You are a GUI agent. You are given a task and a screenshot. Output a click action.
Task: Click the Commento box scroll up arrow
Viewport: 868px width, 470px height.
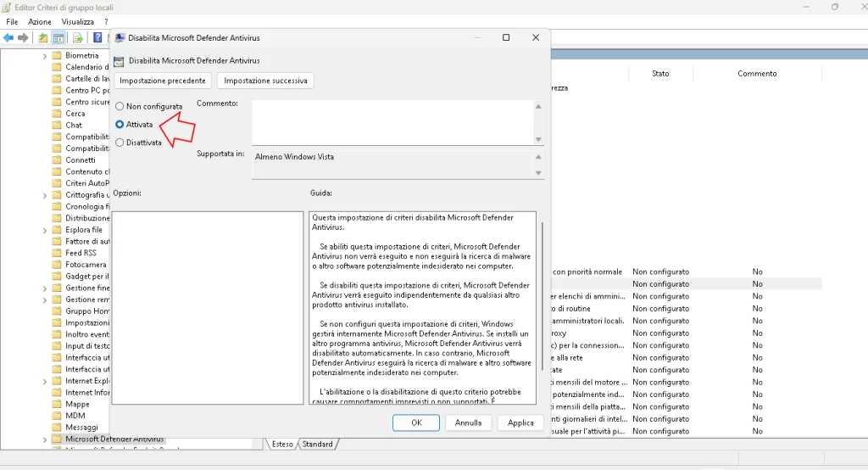coord(538,106)
